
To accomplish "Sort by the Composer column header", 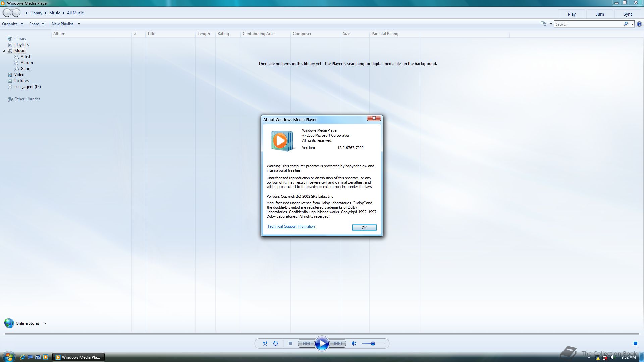I will [x=316, y=34].
